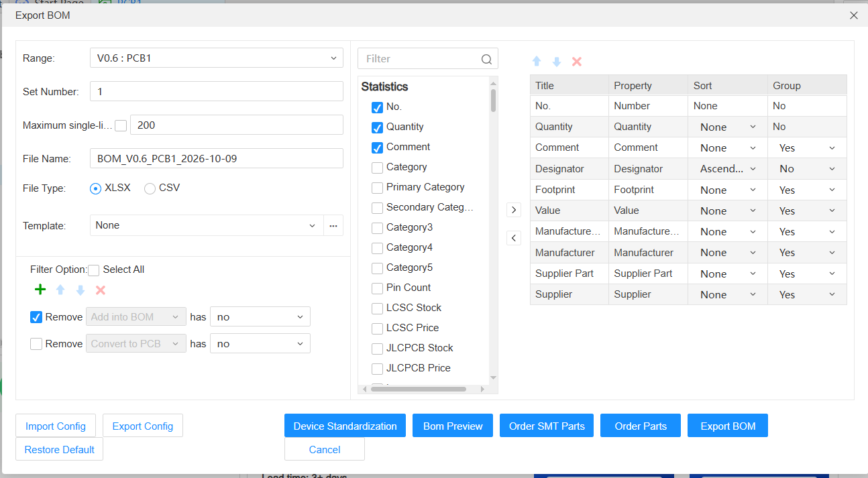Click the vertical scrollbar of Statistics list
Viewport: 868px width, 478px height.
493,101
